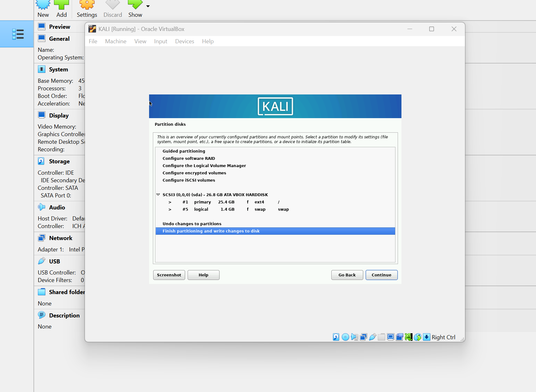Image resolution: width=536 pixels, height=392 pixels.
Task: Select Configure encrypted volumes
Action: 275,173
